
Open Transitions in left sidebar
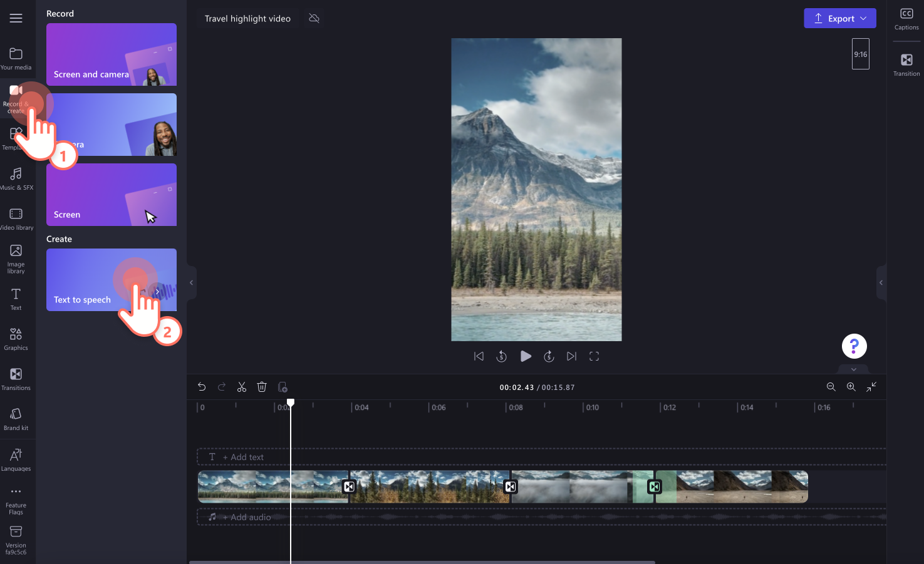(x=16, y=379)
